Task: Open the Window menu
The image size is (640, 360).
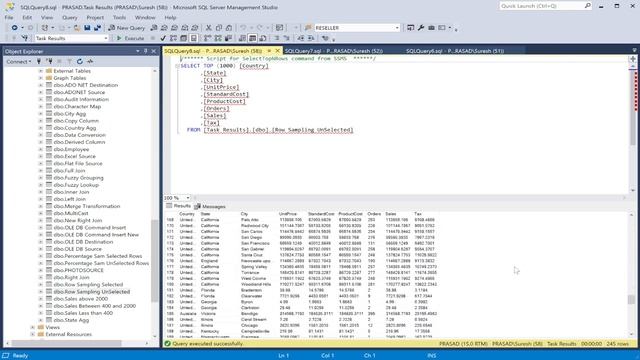Action: pyautogui.click(x=145, y=18)
